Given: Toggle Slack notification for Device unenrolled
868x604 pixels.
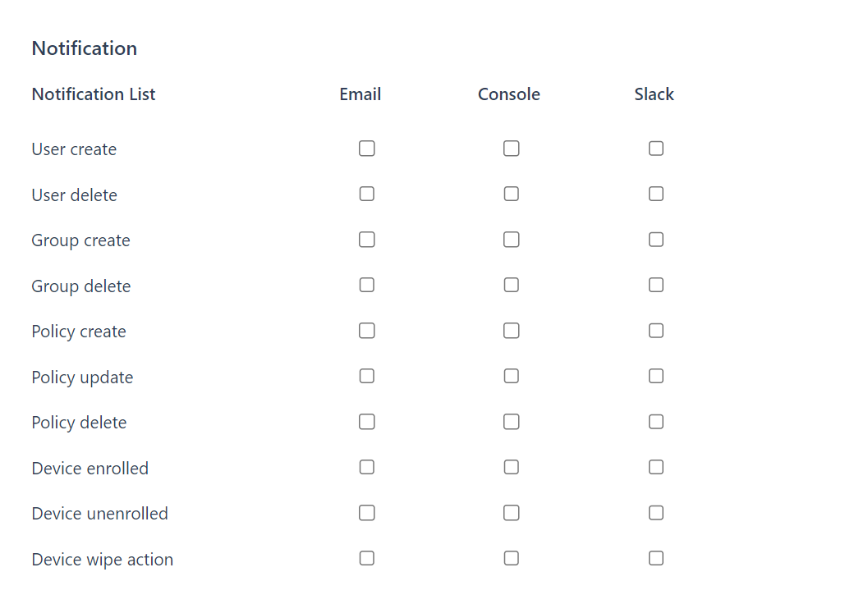Looking at the screenshot, I should pos(656,513).
